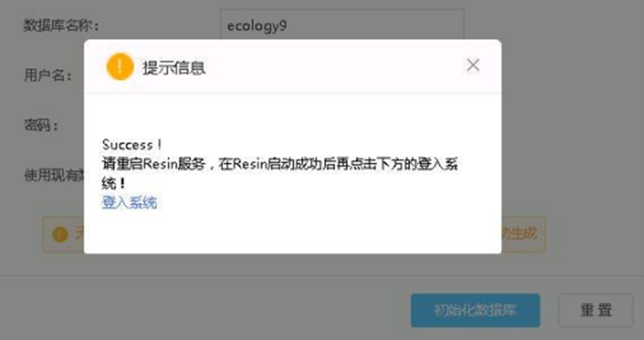
Task: Close the 提示信息 dialog with the X
Action: point(473,65)
